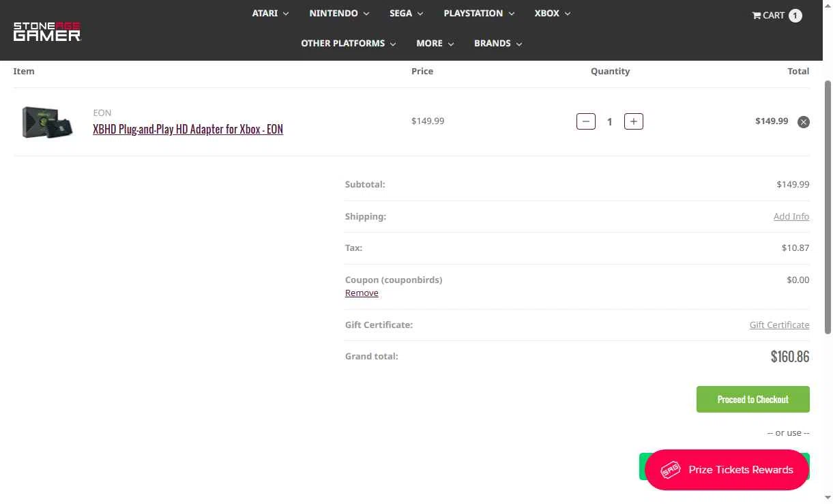Screen dimensions: 833x504
Task: Open the Gift Certificate link
Action: click(779, 325)
